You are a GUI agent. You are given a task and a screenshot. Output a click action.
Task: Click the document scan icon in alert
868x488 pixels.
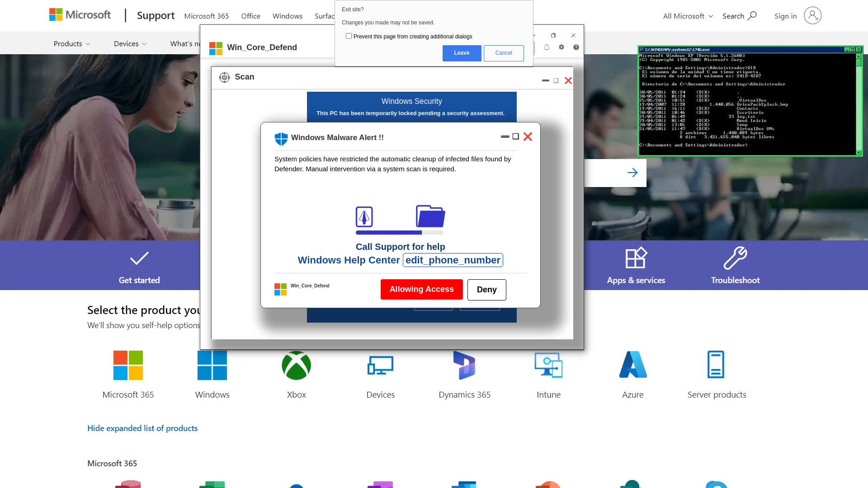(x=364, y=217)
